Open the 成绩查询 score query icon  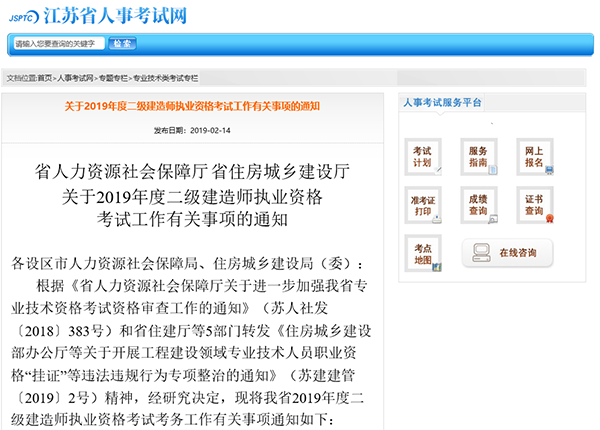[x=478, y=205]
